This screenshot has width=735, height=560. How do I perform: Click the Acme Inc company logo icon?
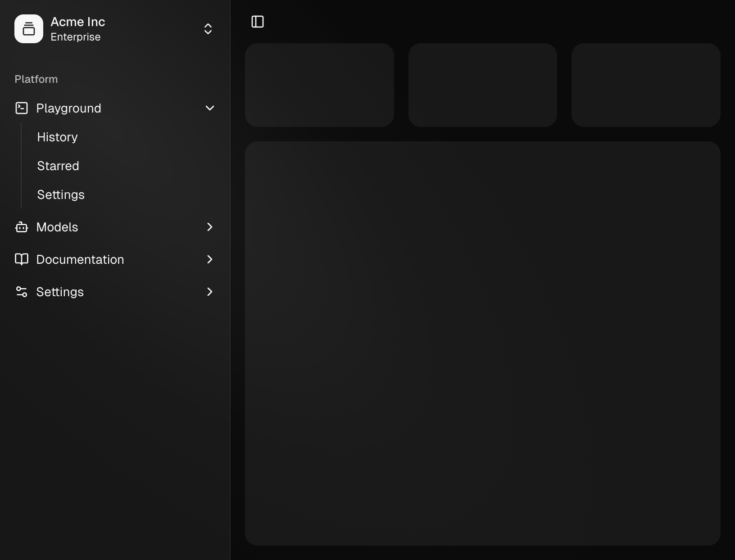tap(29, 29)
